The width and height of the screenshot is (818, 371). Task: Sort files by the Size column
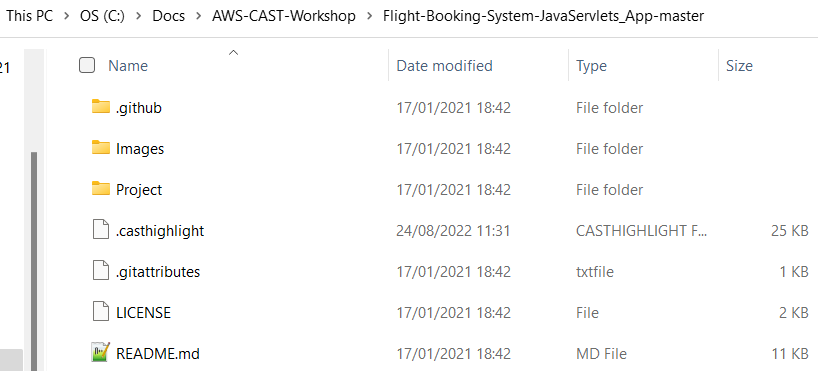point(739,66)
